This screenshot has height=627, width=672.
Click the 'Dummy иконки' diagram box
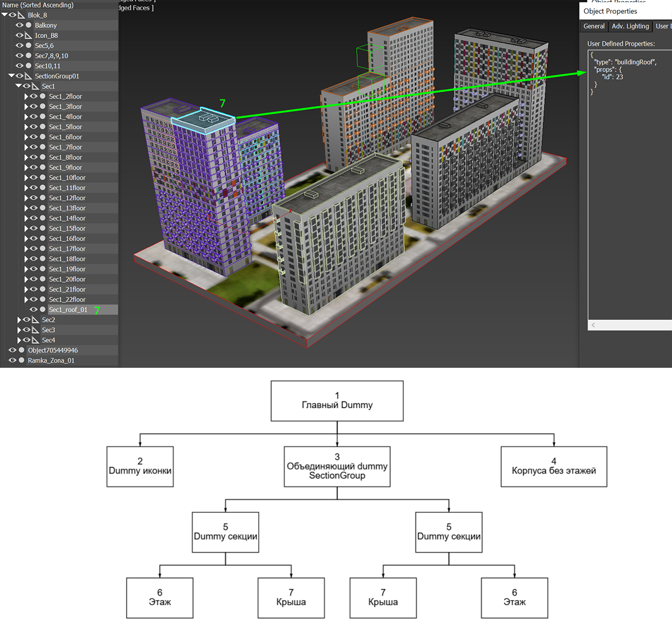coord(140,466)
